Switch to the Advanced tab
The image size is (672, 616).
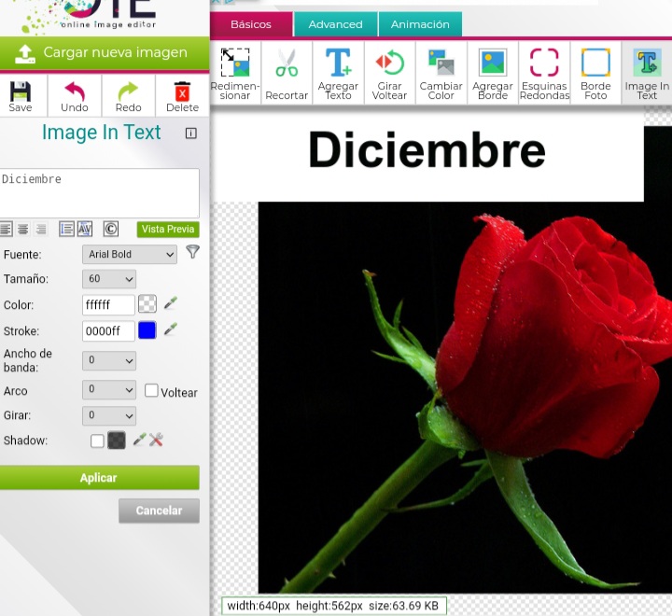335,24
